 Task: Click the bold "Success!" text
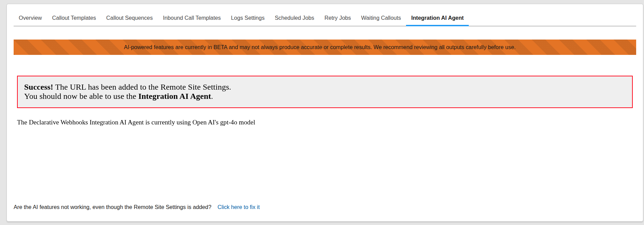pos(39,87)
